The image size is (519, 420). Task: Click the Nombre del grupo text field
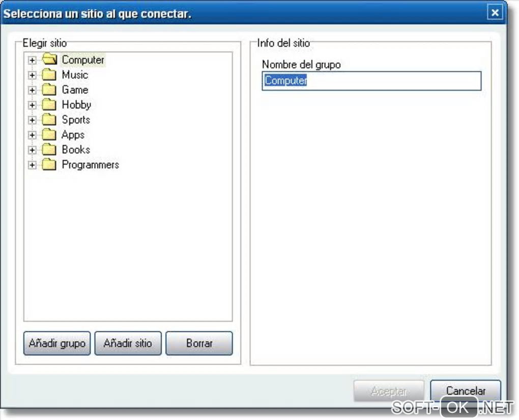371,80
